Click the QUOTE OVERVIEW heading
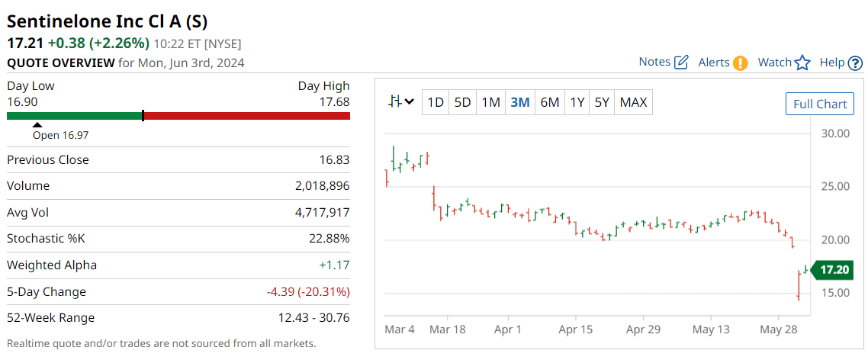The image size is (868, 360). 61,63
